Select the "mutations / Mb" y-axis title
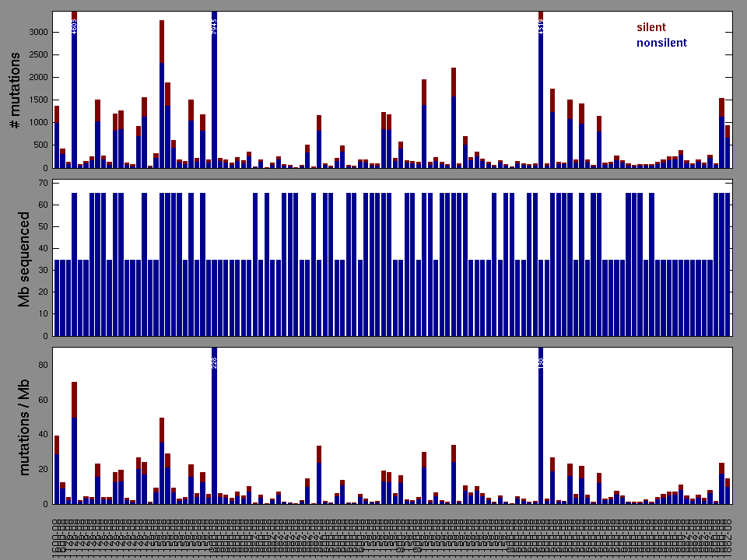Image resolution: width=747 pixels, height=560 pixels. tap(24, 425)
